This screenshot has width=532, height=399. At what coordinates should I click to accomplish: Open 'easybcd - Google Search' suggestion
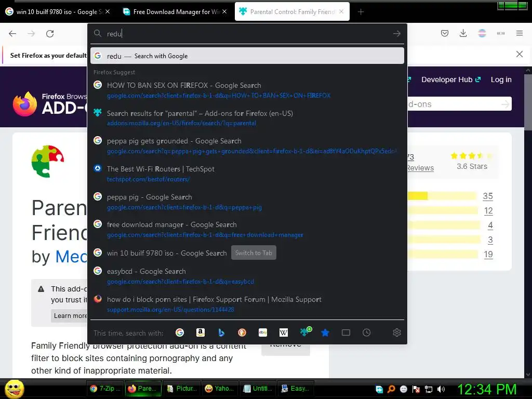pyautogui.click(x=247, y=276)
